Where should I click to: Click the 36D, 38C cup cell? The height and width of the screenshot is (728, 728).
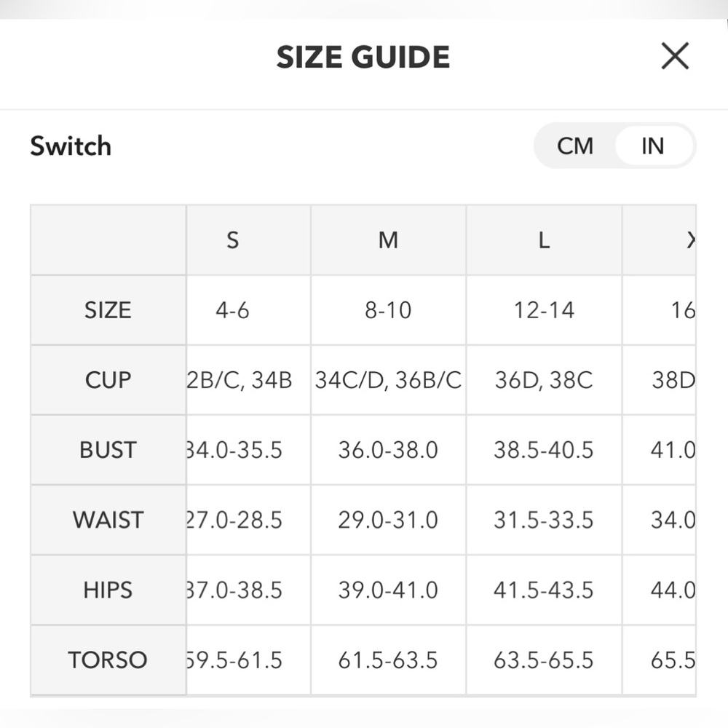[544, 380]
